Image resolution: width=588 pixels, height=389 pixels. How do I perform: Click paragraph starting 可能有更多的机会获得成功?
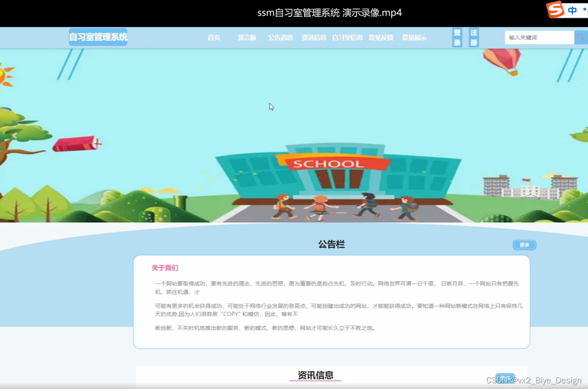[339, 310]
